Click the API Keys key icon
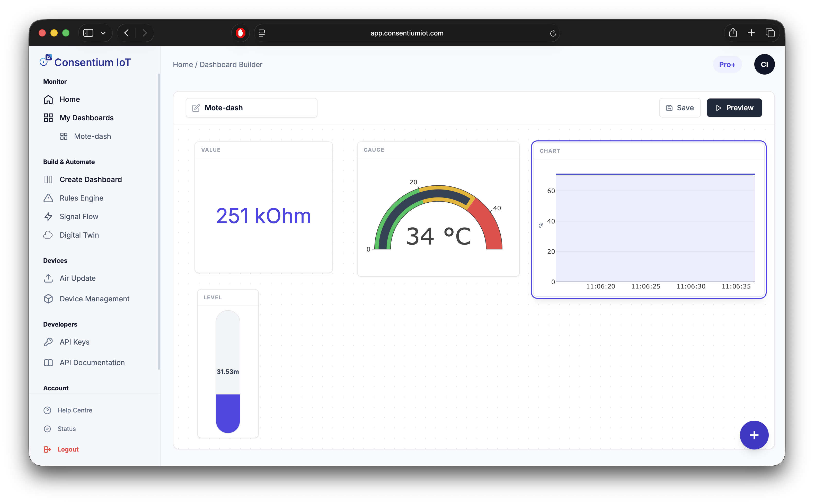814x504 pixels. point(48,342)
